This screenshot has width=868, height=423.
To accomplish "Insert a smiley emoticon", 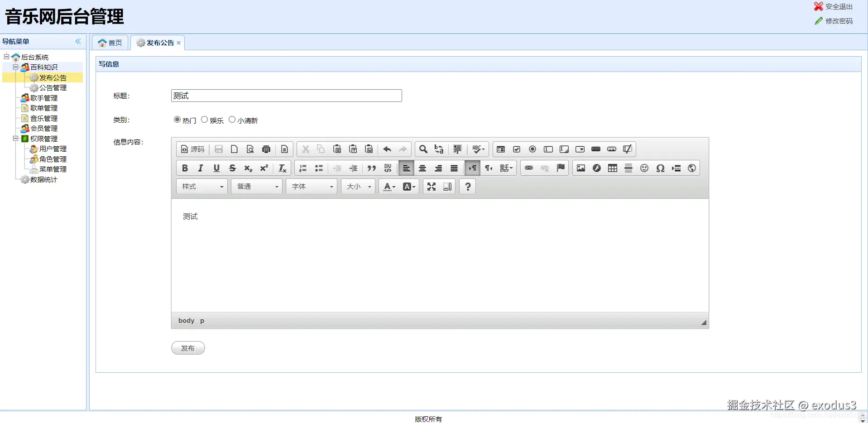I will point(644,168).
